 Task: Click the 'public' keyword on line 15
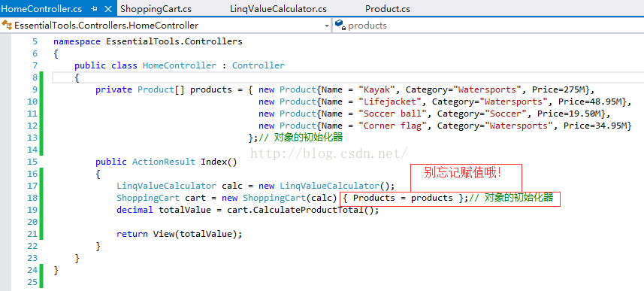point(111,162)
